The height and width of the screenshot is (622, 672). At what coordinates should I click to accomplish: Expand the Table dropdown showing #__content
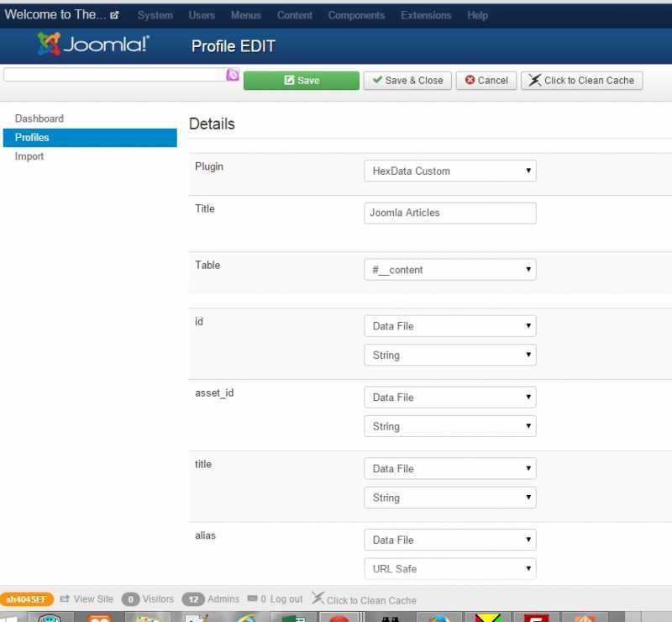[450, 269]
